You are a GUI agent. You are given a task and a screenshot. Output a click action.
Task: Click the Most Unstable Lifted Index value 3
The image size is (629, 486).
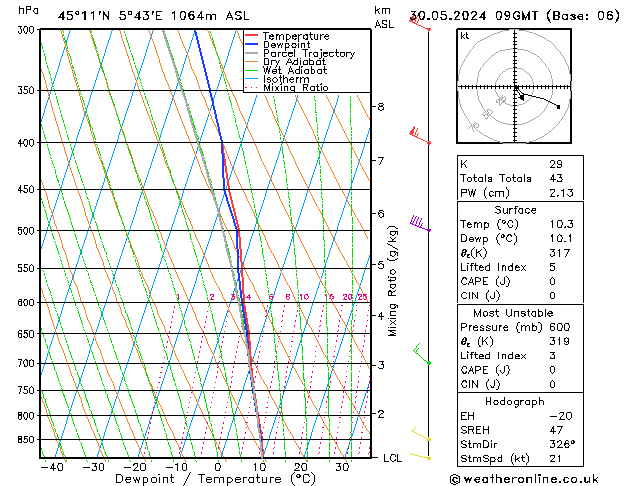coord(552,356)
